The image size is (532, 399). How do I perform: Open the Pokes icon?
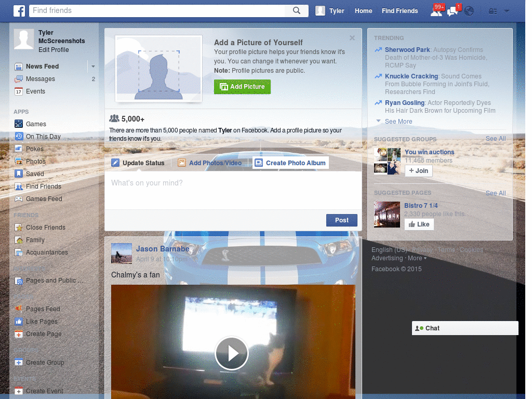[x=19, y=149]
